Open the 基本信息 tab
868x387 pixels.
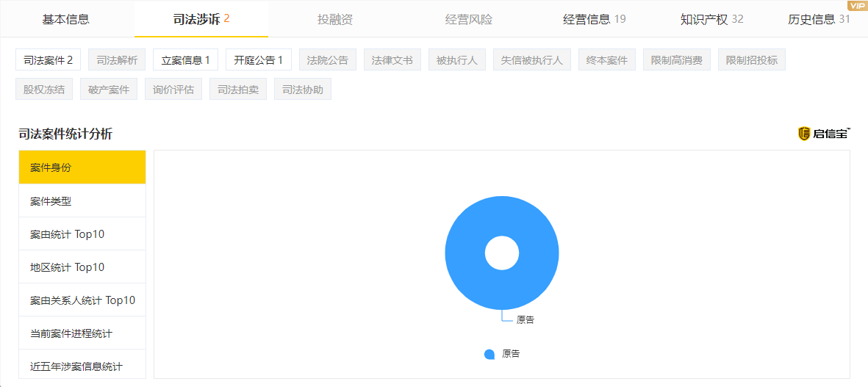[66, 19]
